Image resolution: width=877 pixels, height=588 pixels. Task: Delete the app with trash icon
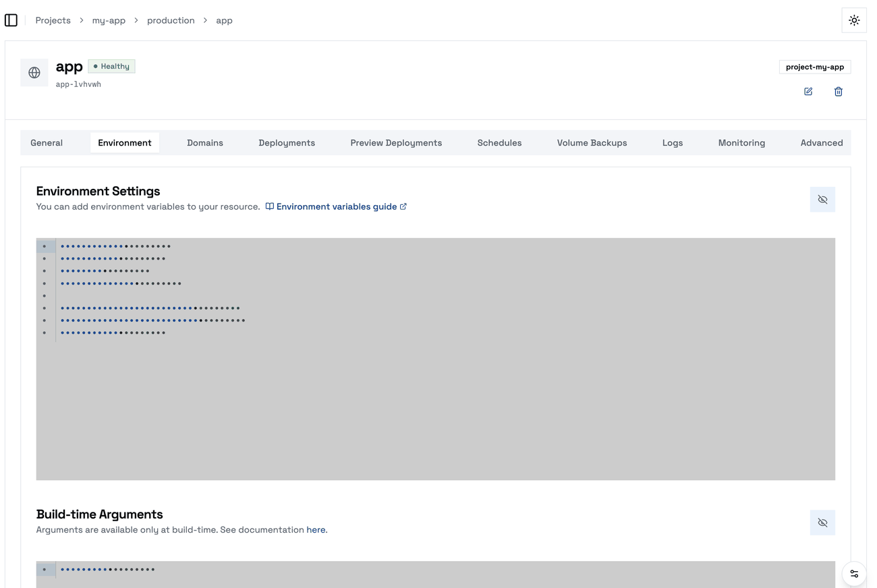click(x=839, y=92)
